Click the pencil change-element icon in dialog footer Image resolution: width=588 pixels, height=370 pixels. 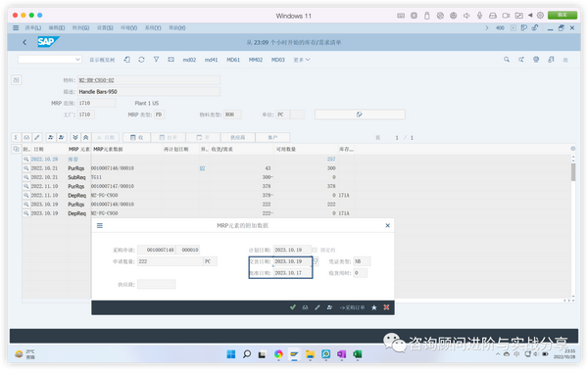pyautogui.click(x=318, y=307)
